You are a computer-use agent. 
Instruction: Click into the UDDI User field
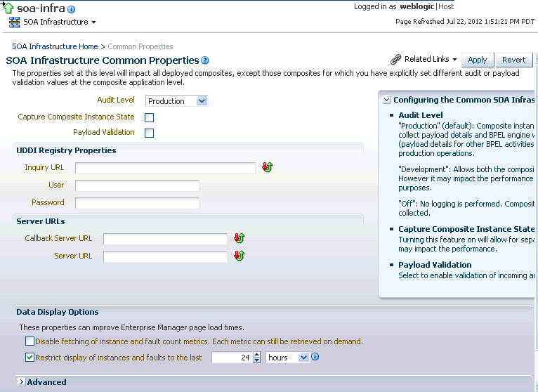pos(137,185)
